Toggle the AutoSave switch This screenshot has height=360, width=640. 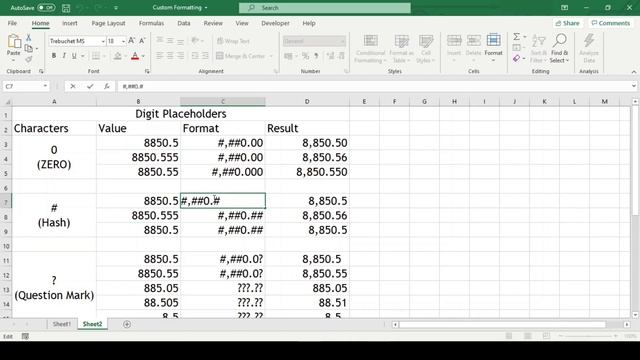coord(46,8)
